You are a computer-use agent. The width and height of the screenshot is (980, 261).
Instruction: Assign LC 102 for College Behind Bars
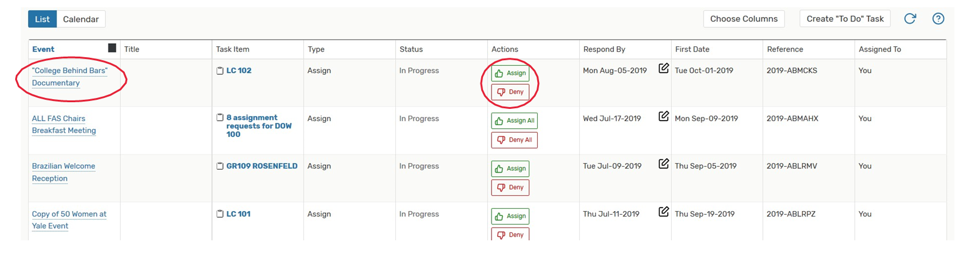click(510, 73)
